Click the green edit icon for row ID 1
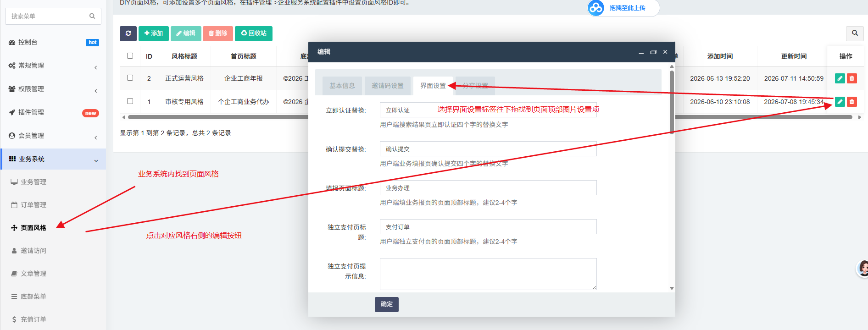The width and height of the screenshot is (868, 330). point(840,102)
